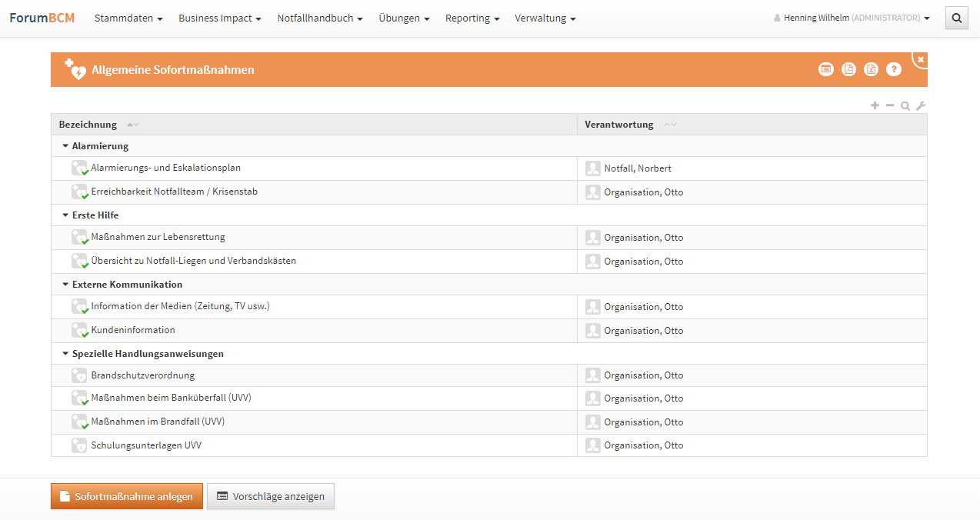Export the list as PDF
980x520 pixels.
848,69
